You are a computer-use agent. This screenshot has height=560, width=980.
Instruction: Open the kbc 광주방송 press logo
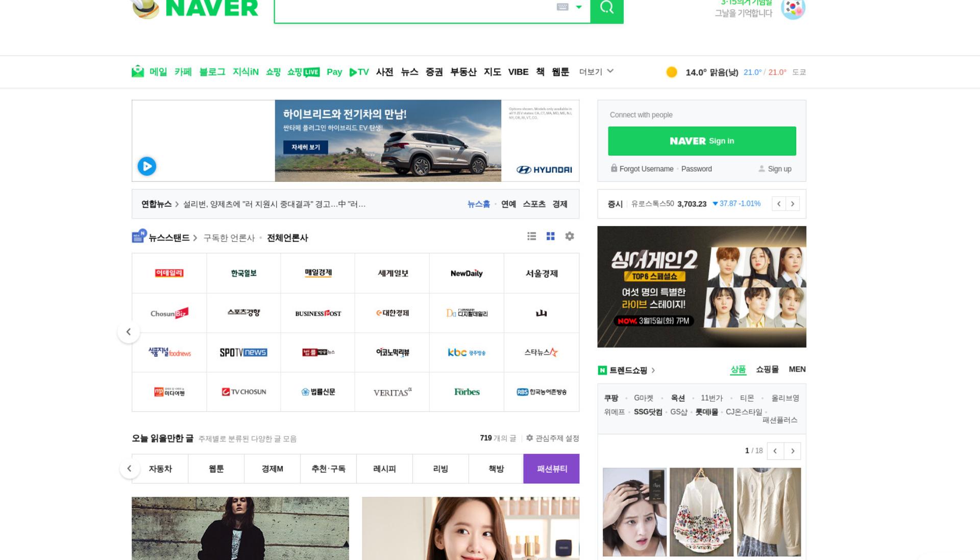[467, 352]
